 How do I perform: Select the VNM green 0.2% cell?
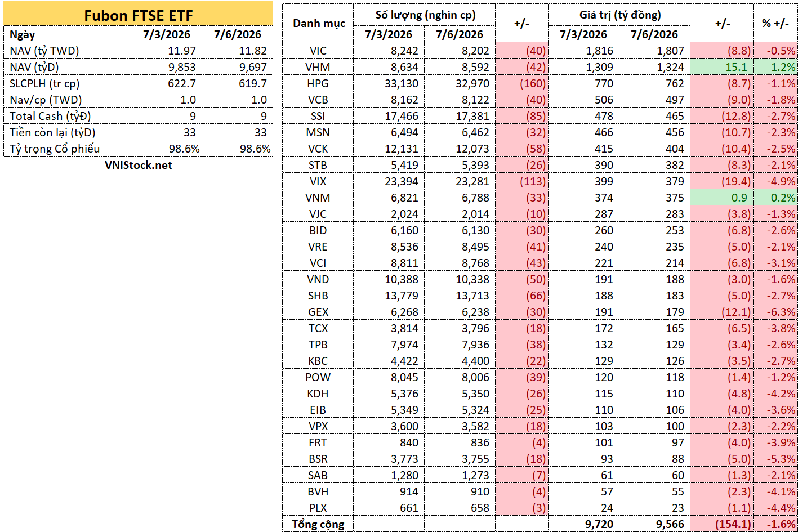coord(775,198)
